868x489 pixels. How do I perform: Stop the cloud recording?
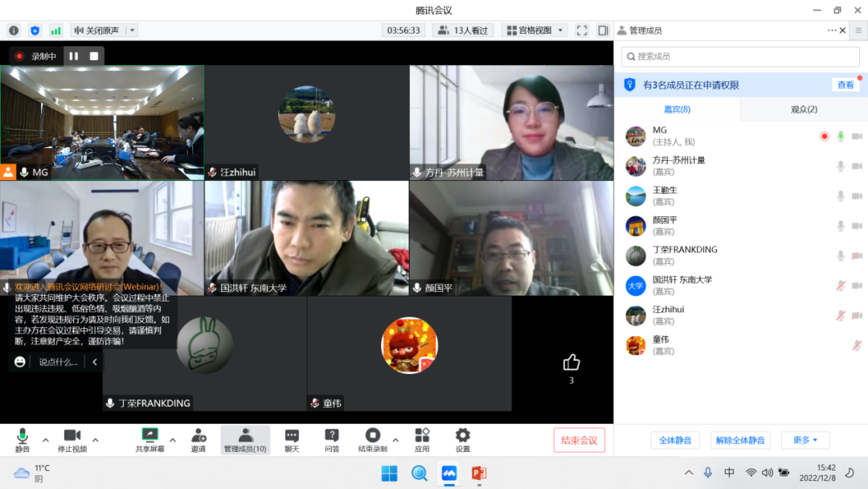click(x=373, y=440)
